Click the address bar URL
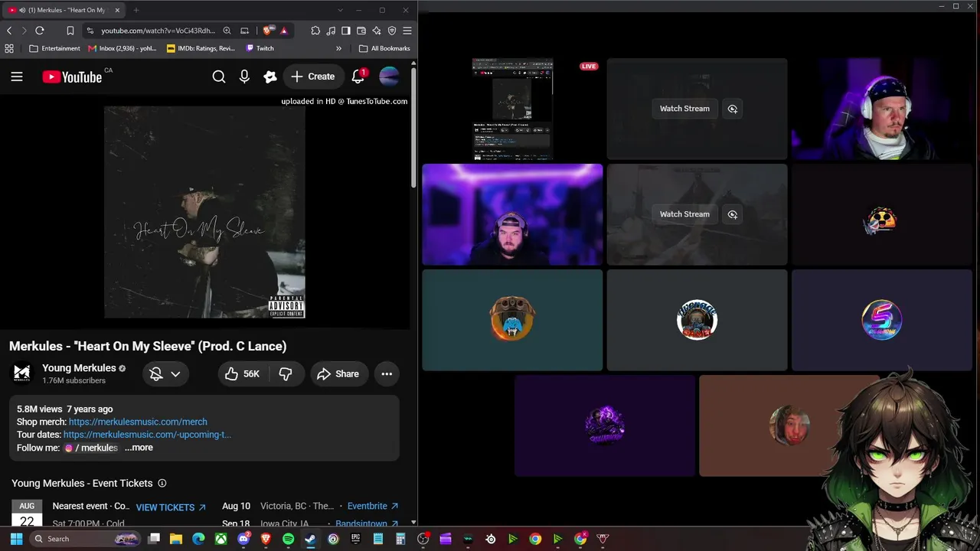The width and height of the screenshot is (980, 551). tap(158, 31)
